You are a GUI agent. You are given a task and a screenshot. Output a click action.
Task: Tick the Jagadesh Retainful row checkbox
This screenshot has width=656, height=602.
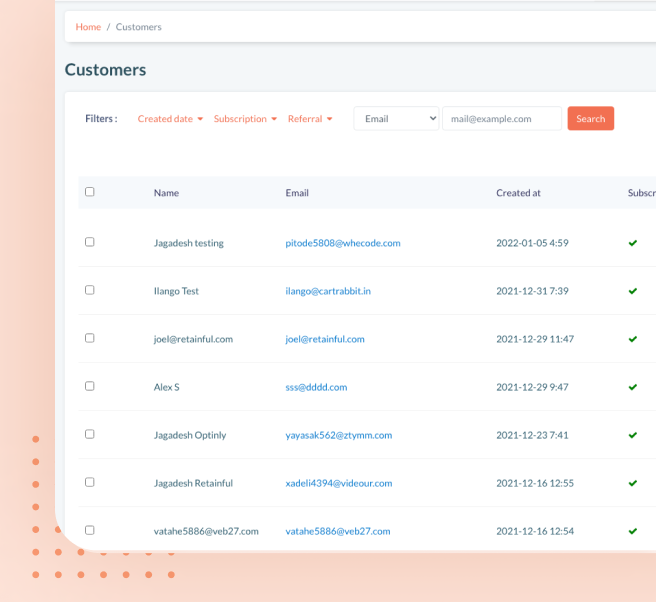click(x=90, y=482)
